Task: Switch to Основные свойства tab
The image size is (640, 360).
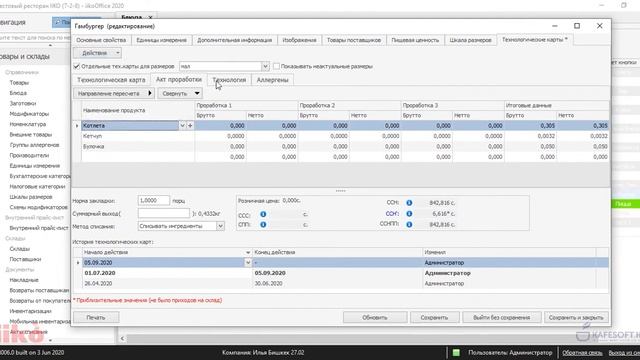Action: [x=101, y=40]
